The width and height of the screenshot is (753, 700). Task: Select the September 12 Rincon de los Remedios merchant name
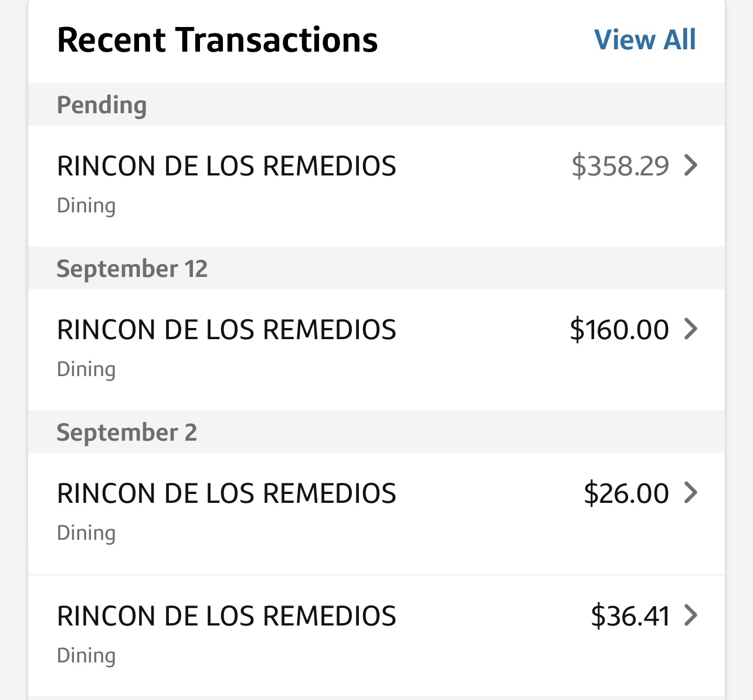[226, 330]
